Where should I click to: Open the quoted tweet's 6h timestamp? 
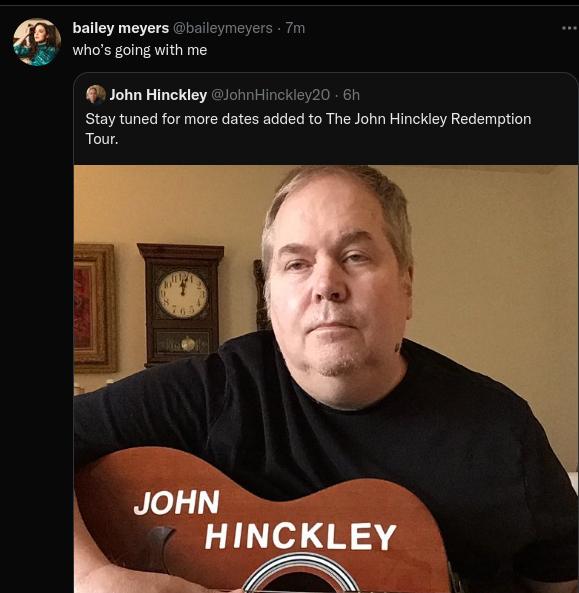pyautogui.click(x=351, y=95)
